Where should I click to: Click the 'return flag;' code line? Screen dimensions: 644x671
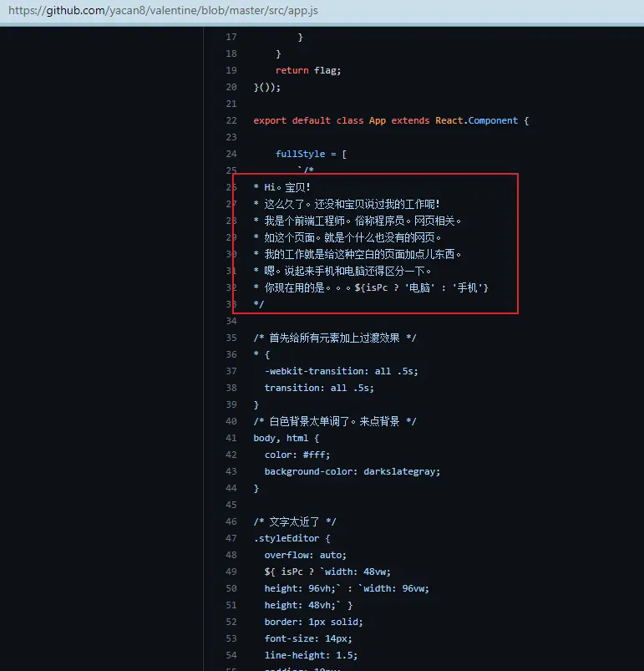coord(308,70)
